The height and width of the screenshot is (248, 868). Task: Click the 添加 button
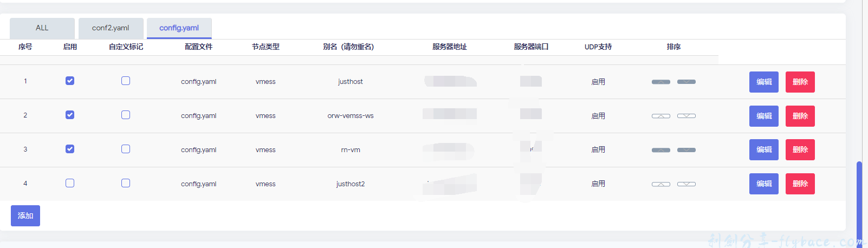(25, 216)
